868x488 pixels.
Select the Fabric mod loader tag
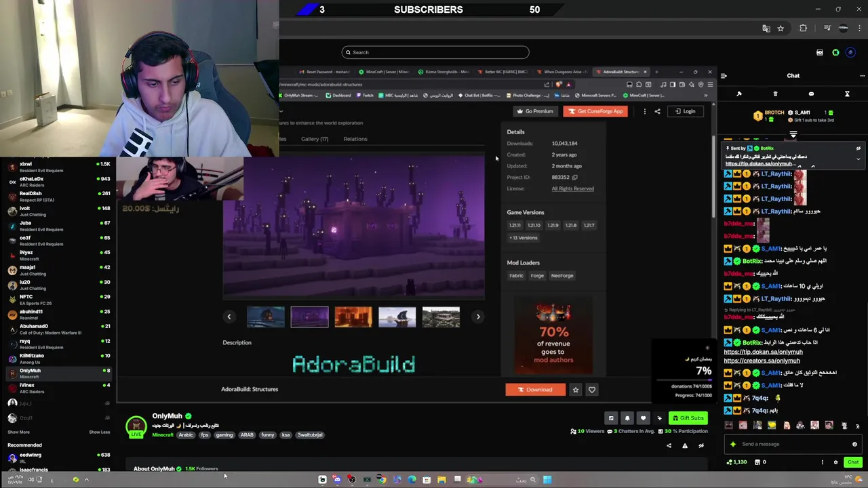pyautogui.click(x=516, y=276)
